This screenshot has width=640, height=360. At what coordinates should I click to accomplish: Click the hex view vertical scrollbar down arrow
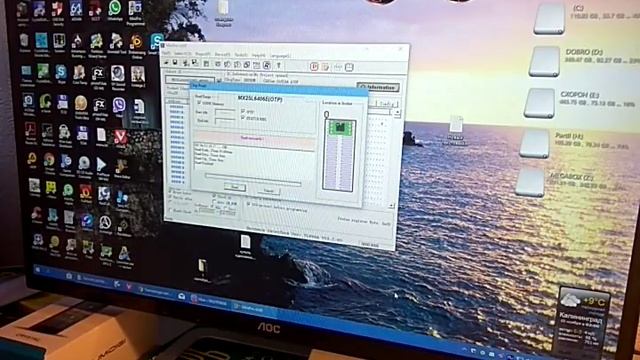[392, 206]
